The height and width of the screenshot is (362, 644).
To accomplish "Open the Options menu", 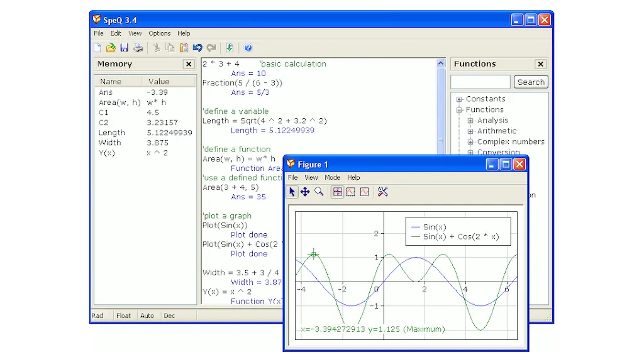I will click(159, 33).
